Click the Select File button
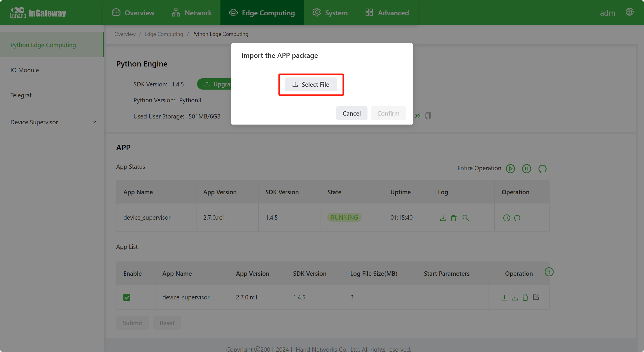This screenshot has width=644, height=352. coord(311,84)
